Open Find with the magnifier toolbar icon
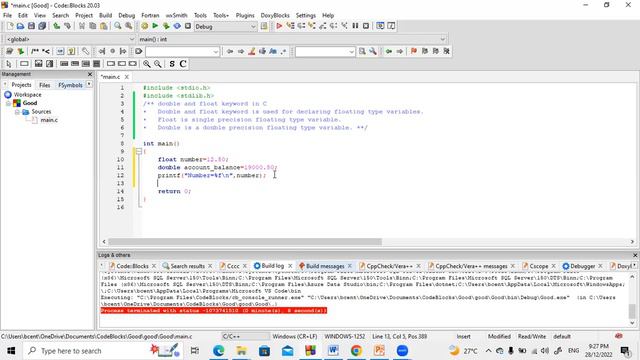This screenshot has width=640, height=360. click(118, 26)
